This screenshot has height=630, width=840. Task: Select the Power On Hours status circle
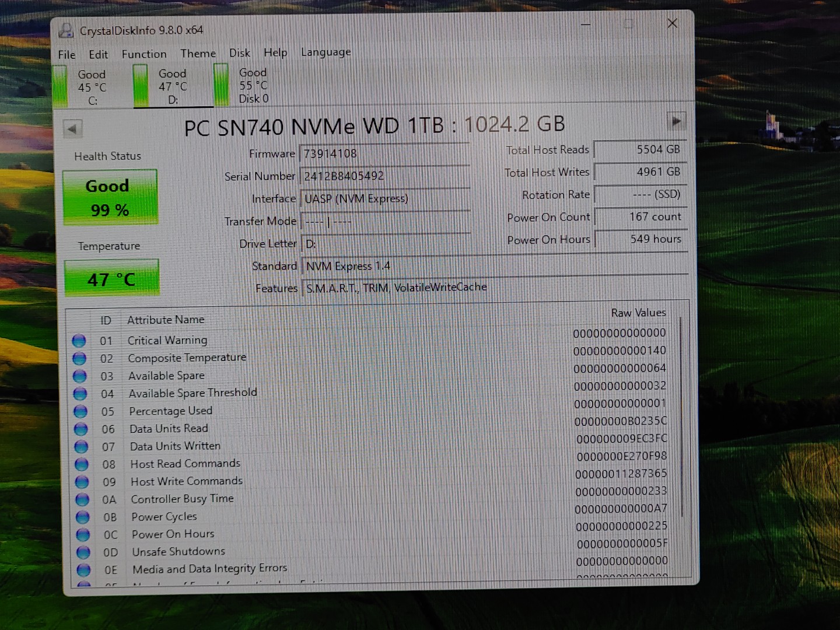[x=83, y=535]
